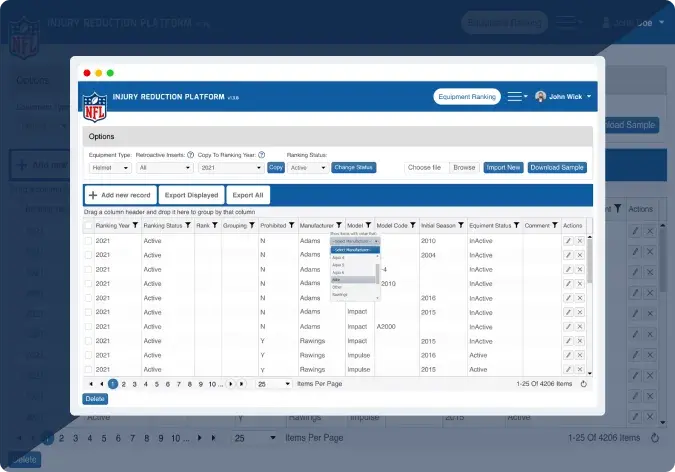Check the first row's checkbox
The height and width of the screenshot is (472, 675).
point(88,241)
